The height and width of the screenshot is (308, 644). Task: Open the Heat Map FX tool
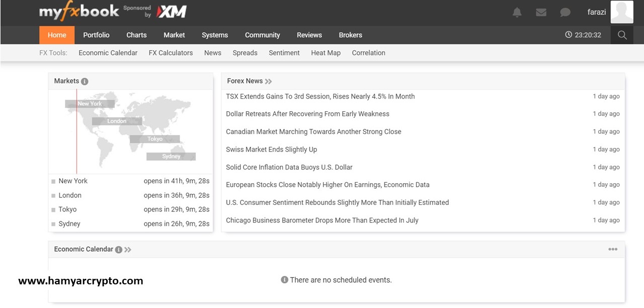point(326,53)
